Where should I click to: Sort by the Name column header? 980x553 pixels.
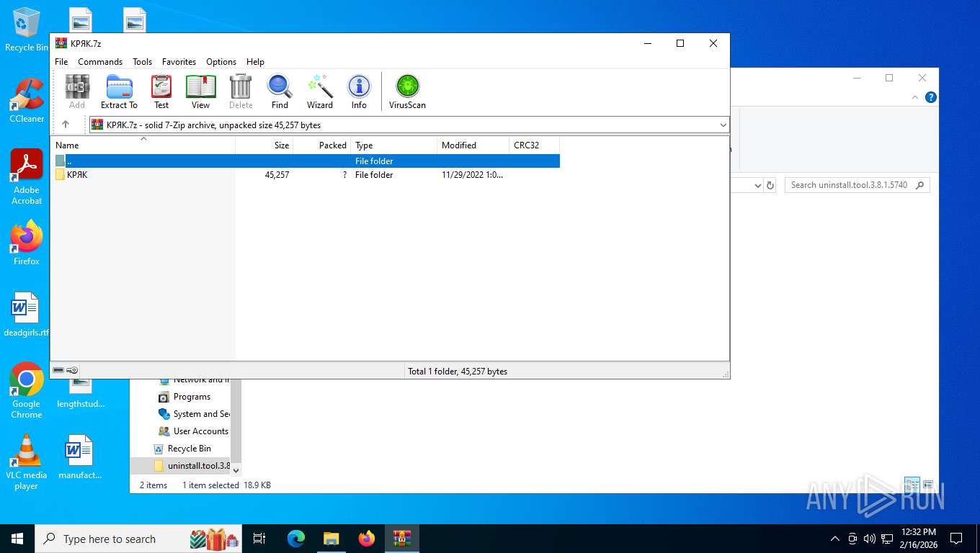pos(143,145)
